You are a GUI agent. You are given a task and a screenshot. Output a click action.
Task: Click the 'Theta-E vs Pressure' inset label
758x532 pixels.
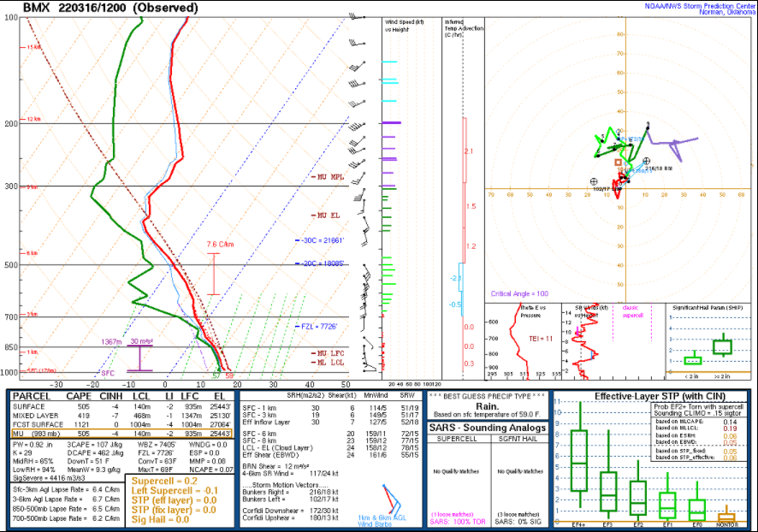(x=533, y=311)
